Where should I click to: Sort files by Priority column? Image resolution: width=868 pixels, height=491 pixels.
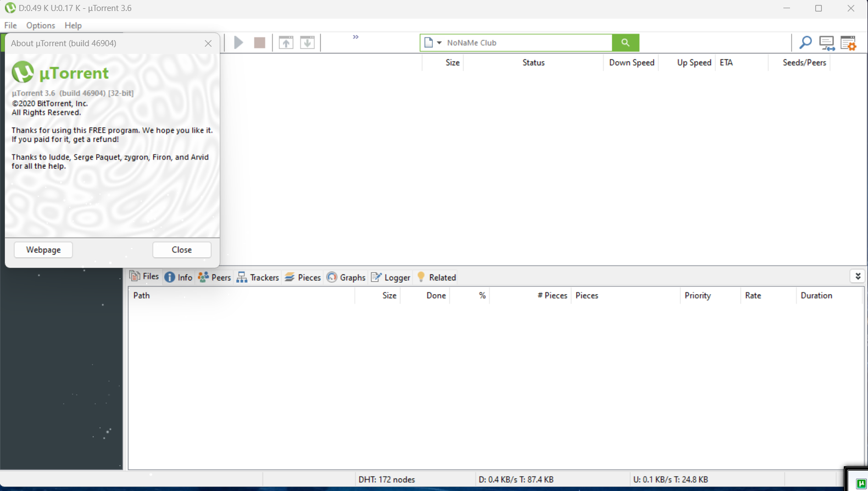710,295
